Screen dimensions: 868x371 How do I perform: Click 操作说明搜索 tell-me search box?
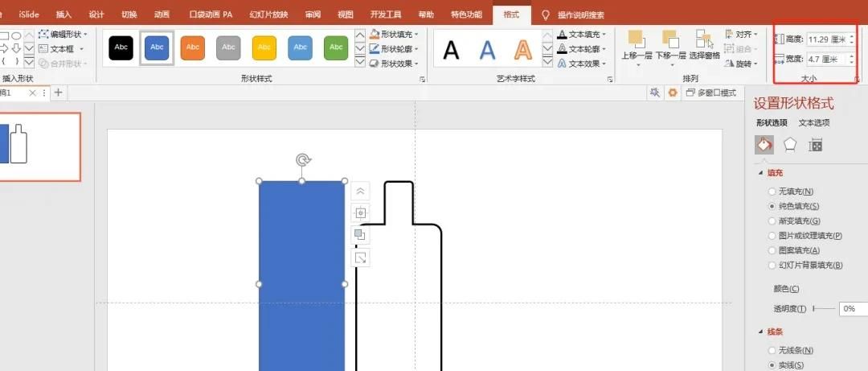[581, 15]
